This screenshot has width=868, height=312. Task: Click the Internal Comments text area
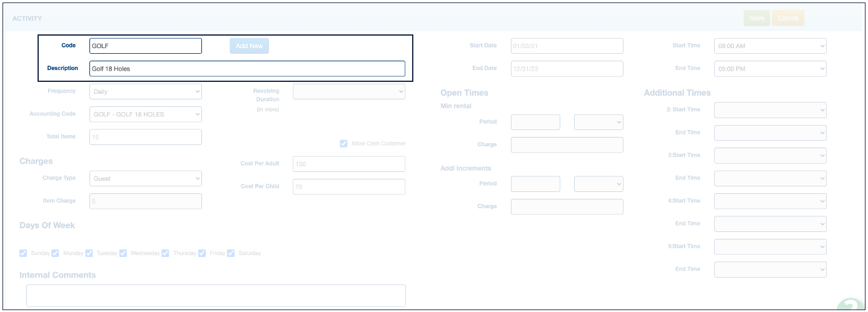tap(216, 296)
